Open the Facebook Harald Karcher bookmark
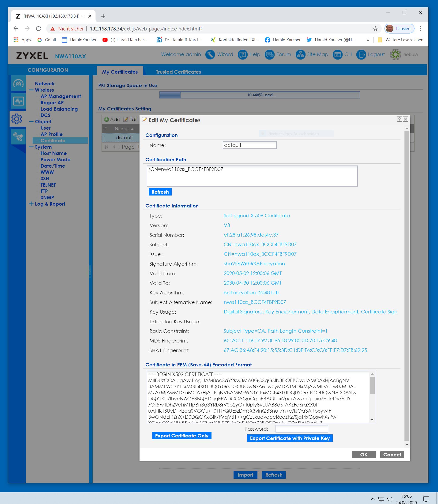The width and height of the screenshot is (438, 504). [283, 40]
